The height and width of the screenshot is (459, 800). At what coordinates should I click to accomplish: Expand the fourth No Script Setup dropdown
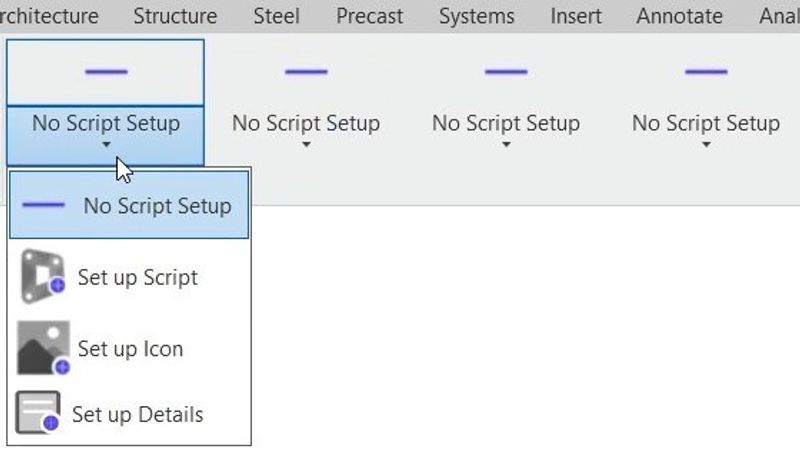[706, 146]
